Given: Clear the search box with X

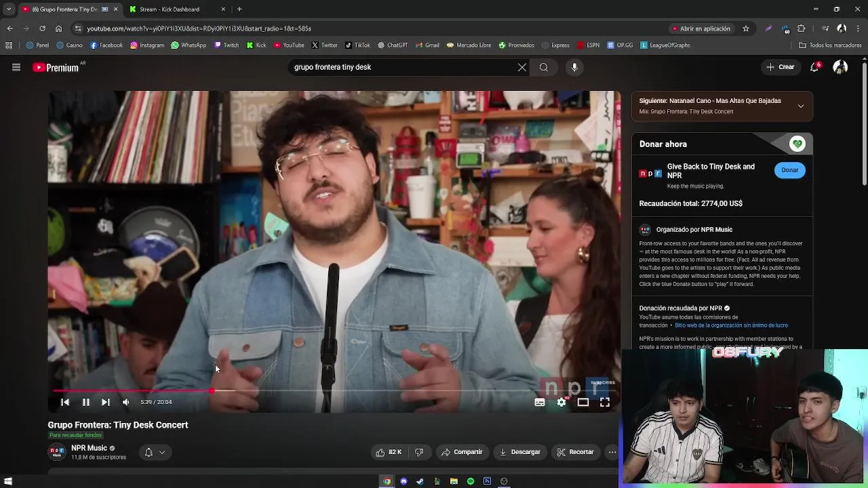Looking at the screenshot, I should [x=522, y=67].
